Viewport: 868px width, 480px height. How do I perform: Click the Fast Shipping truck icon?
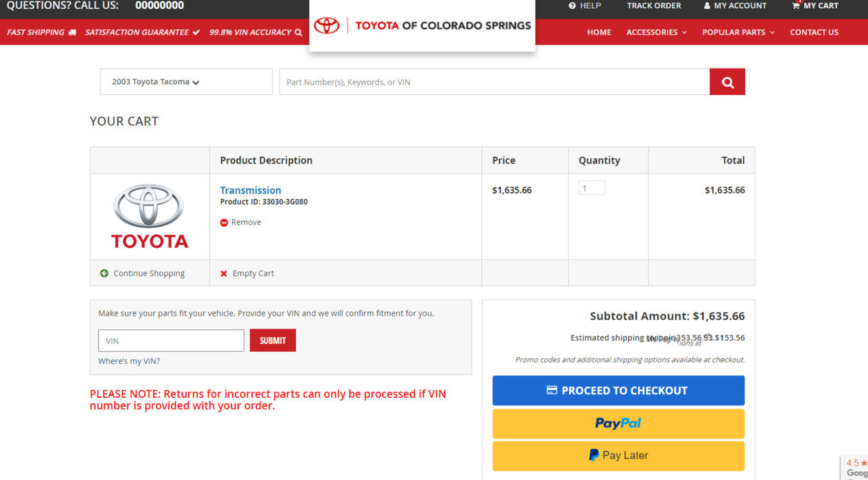tap(72, 32)
